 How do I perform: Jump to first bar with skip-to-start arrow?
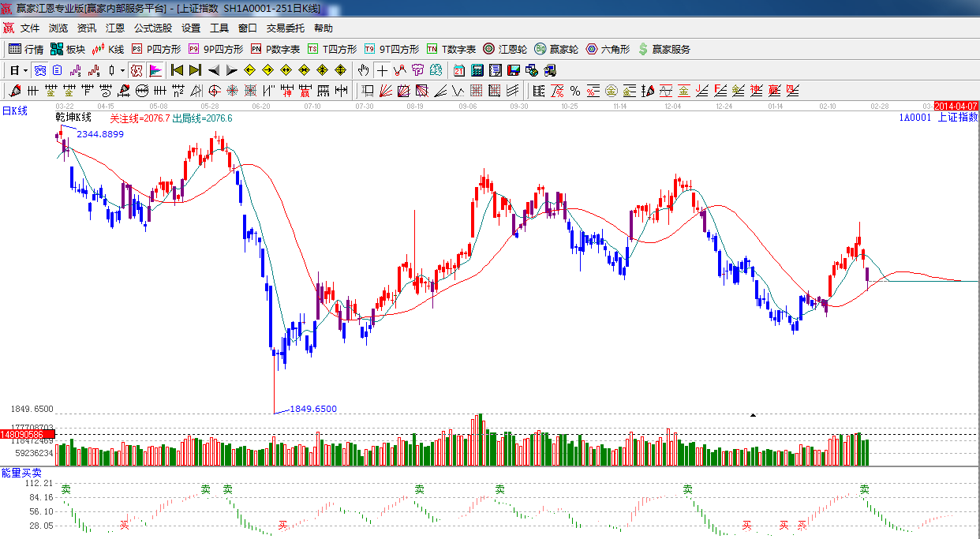(x=178, y=70)
